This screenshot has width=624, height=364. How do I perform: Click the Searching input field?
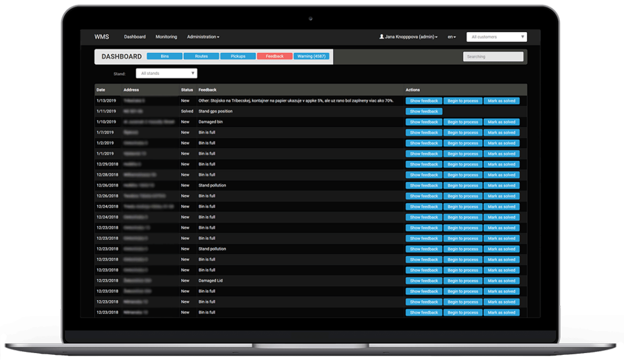pos(493,55)
